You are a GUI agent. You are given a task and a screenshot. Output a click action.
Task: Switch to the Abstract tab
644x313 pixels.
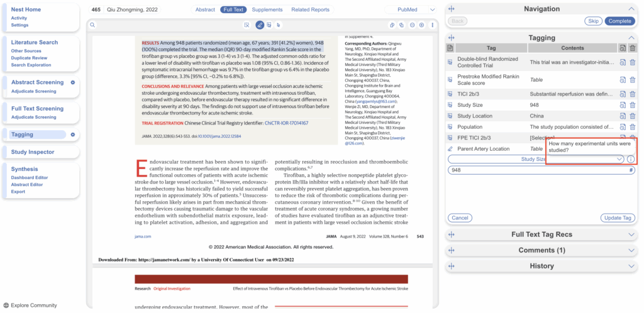[x=205, y=10]
